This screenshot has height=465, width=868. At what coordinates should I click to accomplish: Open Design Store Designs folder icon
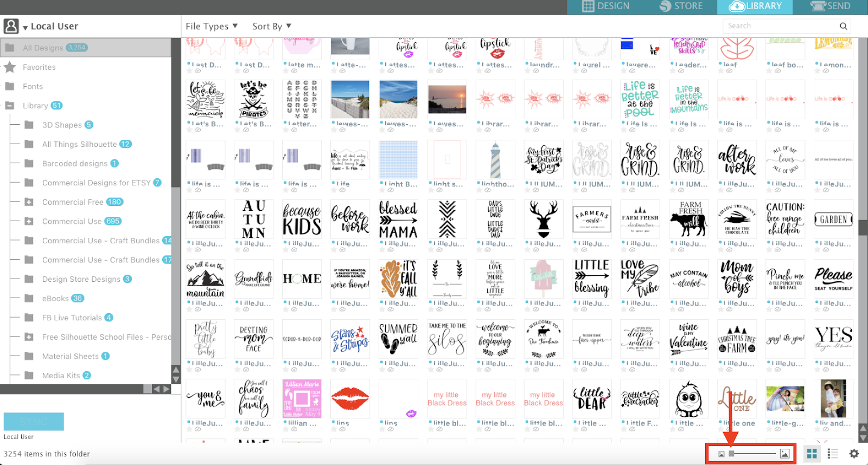(29, 279)
